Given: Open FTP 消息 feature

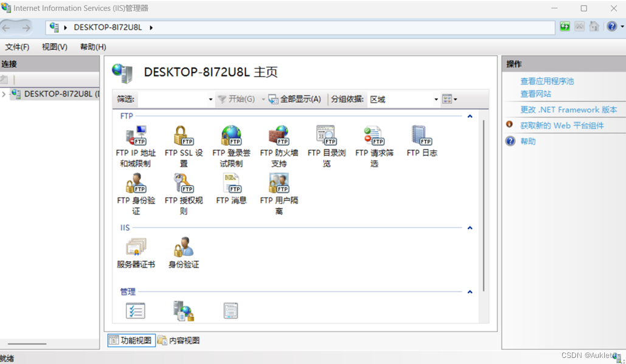Looking at the screenshot, I should [x=231, y=190].
